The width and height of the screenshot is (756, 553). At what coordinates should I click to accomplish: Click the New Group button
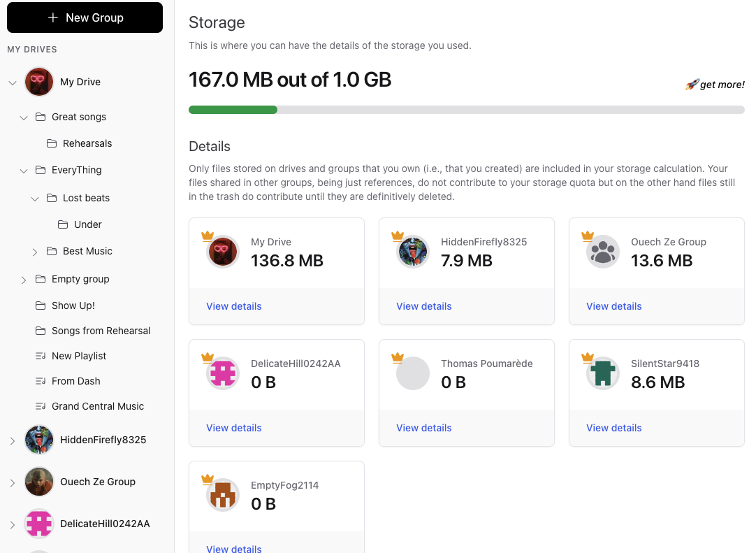(x=85, y=17)
